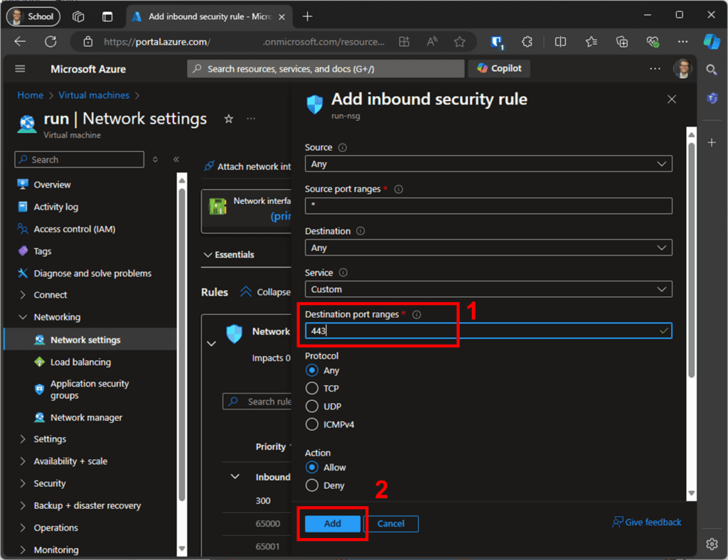728x560 pixels.
Task: Click the Add button to create the rule
Action: click(x=331, y=523)
